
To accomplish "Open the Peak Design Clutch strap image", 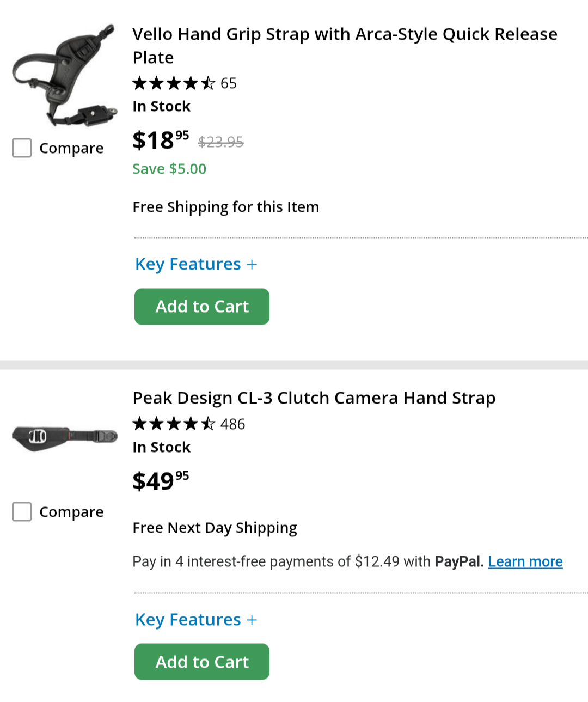I will 64,437.
